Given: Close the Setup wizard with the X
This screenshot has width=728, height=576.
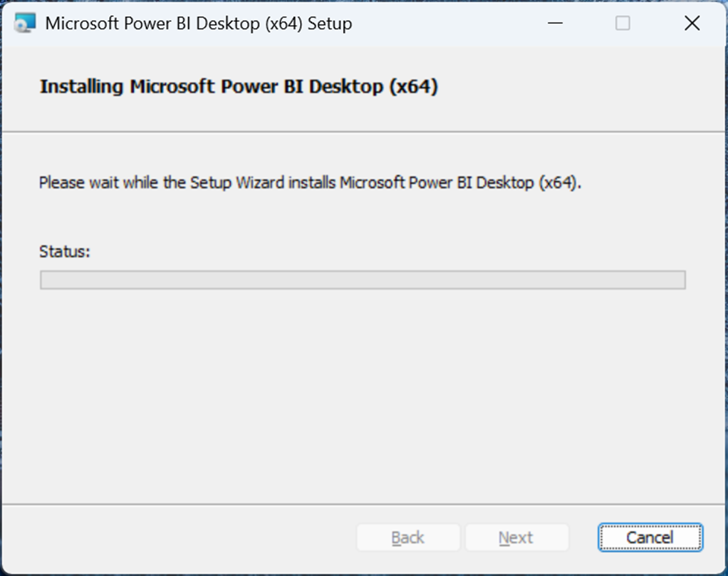Looking at the screenshot, I should coord(692,24).
